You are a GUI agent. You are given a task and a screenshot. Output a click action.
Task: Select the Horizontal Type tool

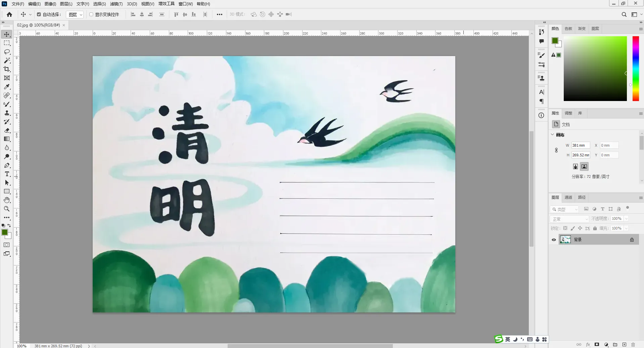click(7, 174)
